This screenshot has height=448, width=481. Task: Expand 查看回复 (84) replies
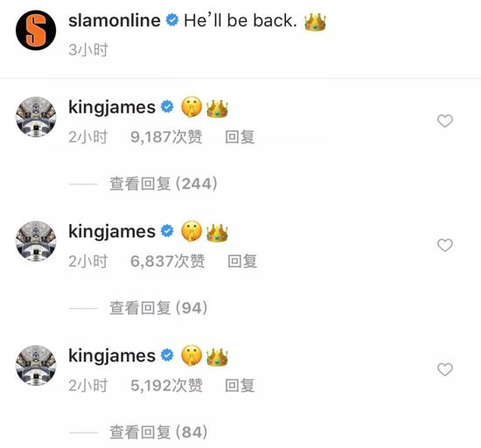[158, 432]
